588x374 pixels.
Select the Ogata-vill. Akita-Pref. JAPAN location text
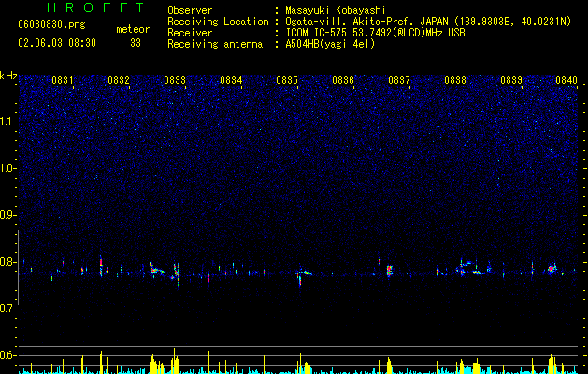pos(428,22)
